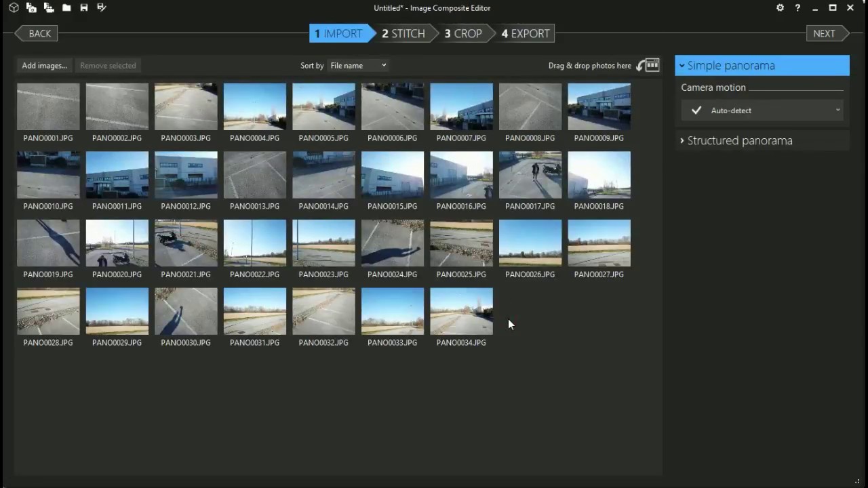
Task: Click the 'Drag & drop photos here' text
Action: click(x=590, y=66)
